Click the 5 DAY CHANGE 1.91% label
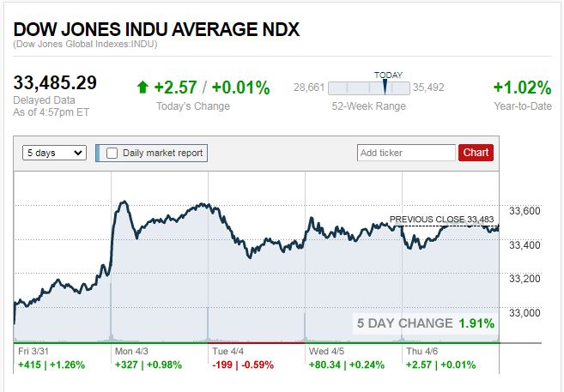Screen dimensions: 564x392 click(x=426, y=323)
